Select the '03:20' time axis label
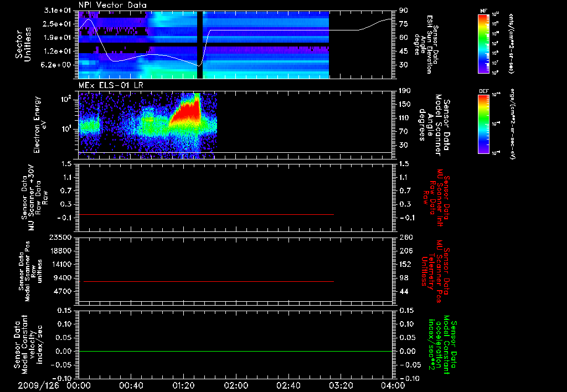 coord(341,385)
